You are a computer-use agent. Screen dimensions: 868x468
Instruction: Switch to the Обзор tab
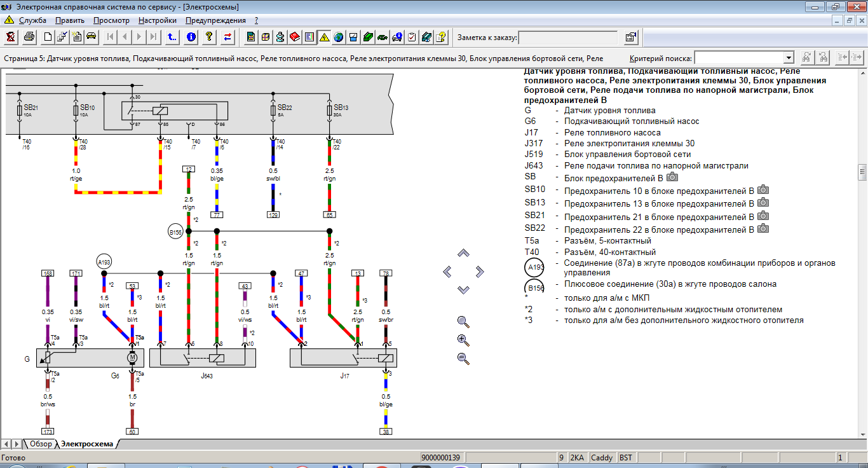[x=41, y=444]
